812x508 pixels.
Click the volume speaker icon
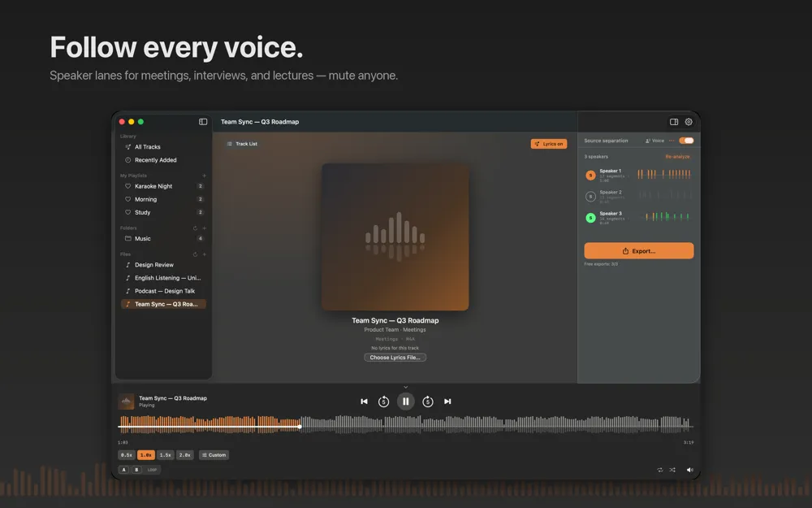pos(689,470)
